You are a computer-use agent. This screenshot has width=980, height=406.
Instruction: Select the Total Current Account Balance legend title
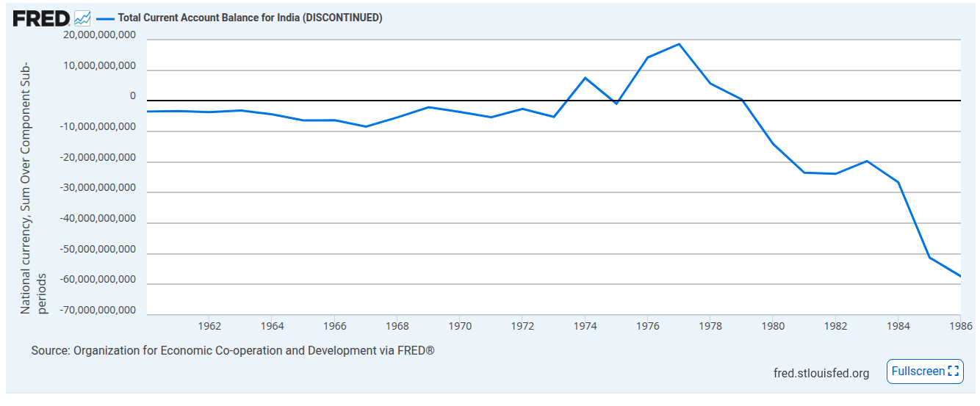(x=250, y=18)
